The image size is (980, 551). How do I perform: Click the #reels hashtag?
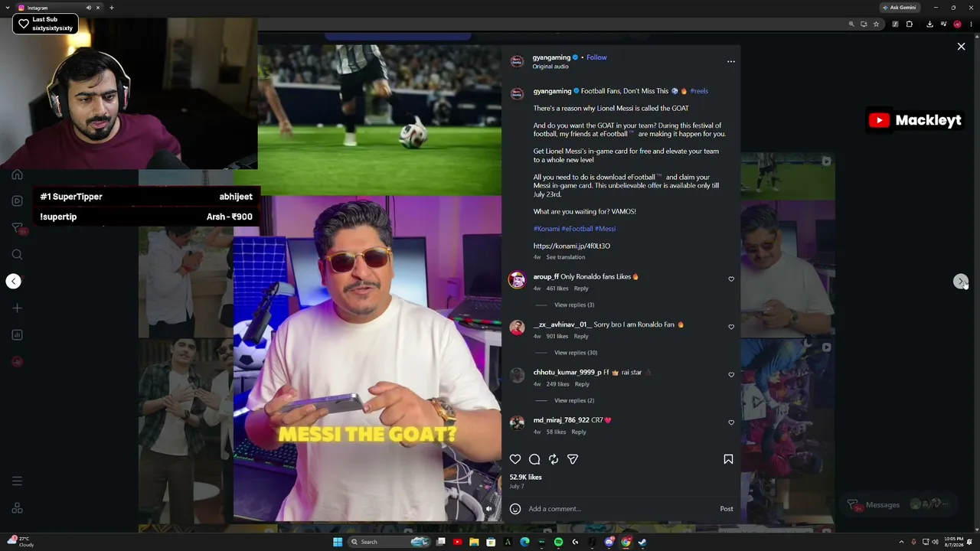[x=699, y=91]
